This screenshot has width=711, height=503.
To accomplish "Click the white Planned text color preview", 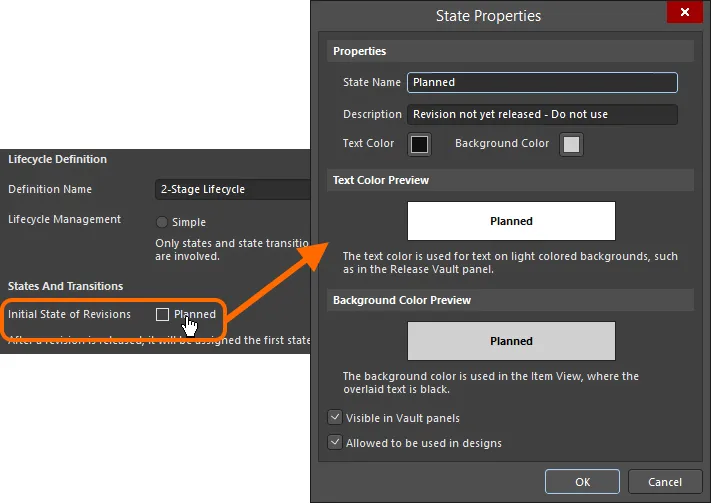I will [511, 221].
